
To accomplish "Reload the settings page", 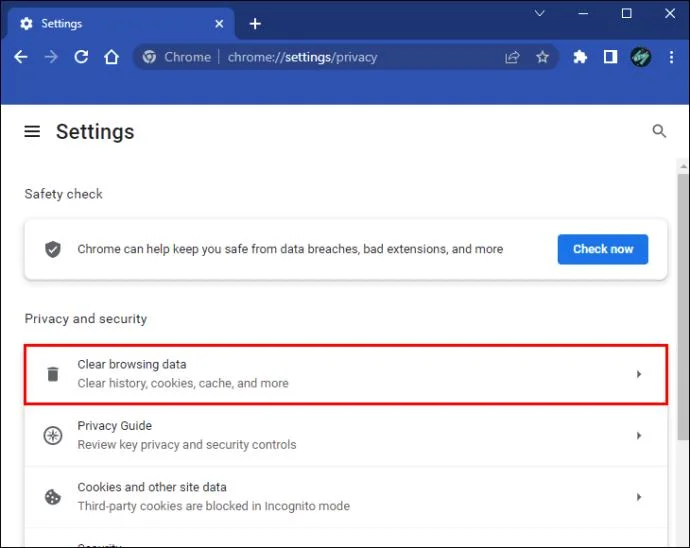I will tap(81, 57).
